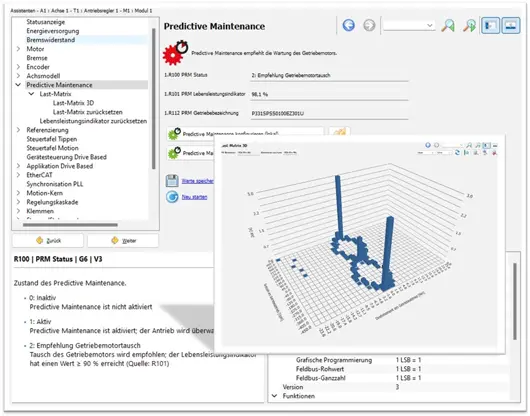
Task: Select Steuertafel Motion in the tree
Action: pos(52,148)
